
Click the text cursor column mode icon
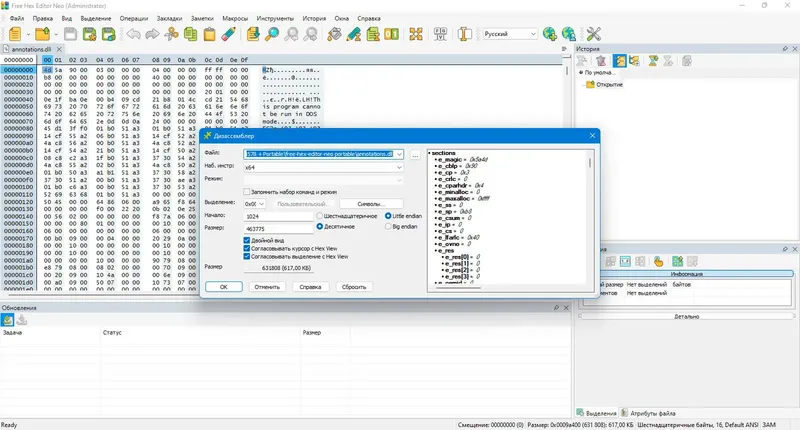point(464,34)
